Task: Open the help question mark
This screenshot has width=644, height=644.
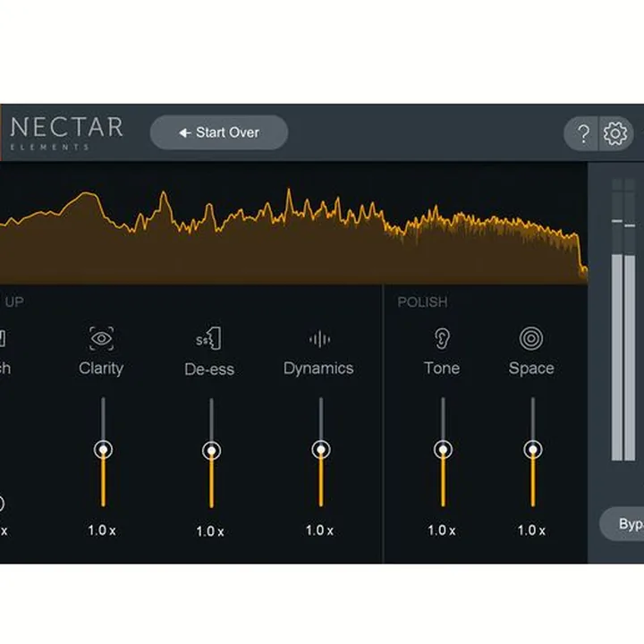Action: pyautogui.click(x=581, y=133)
